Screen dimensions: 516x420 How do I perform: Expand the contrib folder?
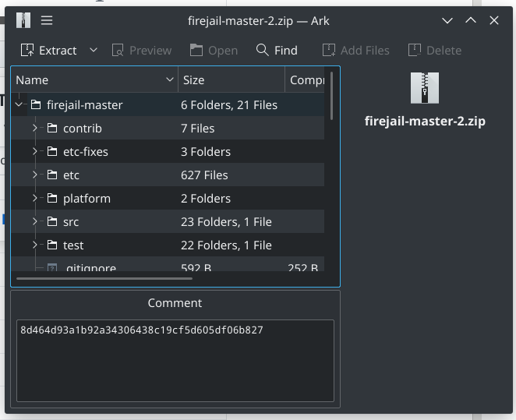pos(35,129)
